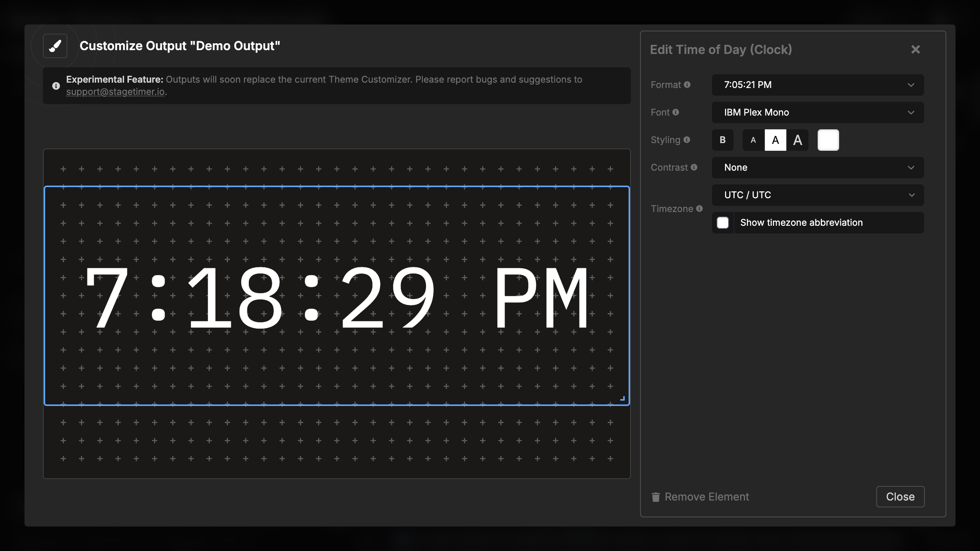Click the info icon next to Font
Screen dimensions: 980x551
tap(676, 112)
